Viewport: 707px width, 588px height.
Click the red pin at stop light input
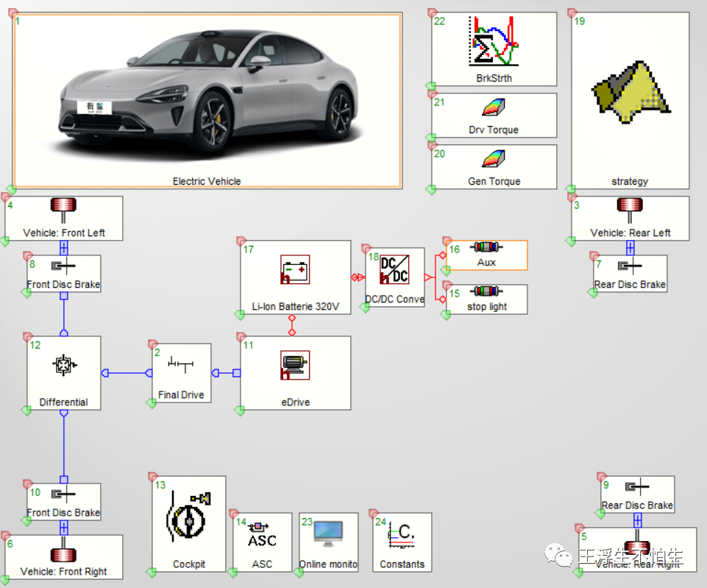click(442, 299)
